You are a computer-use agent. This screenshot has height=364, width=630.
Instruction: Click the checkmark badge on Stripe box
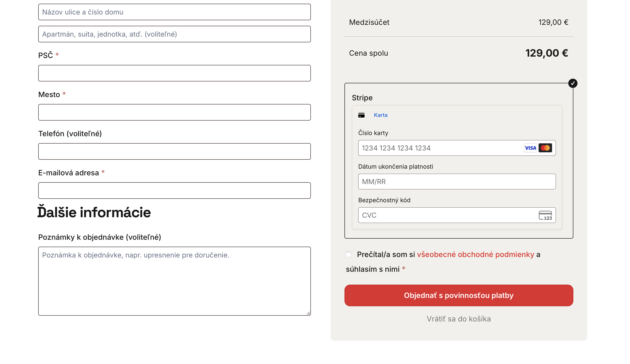pyautogui.click(x=572, y=83)
